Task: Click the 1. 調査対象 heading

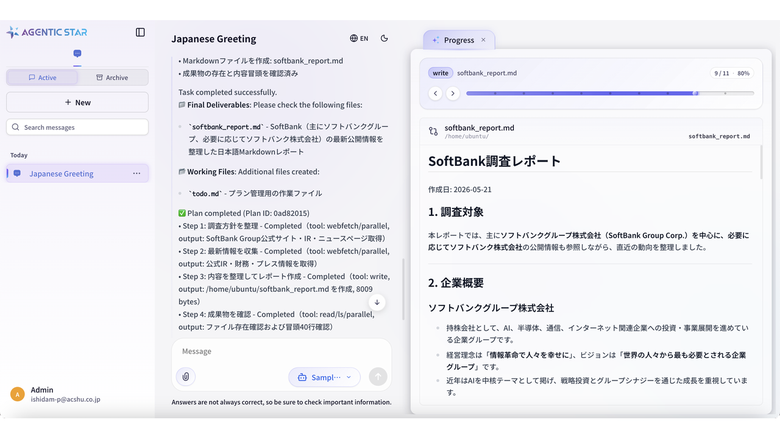Action: pyautogui.click(x=456, y=212)
